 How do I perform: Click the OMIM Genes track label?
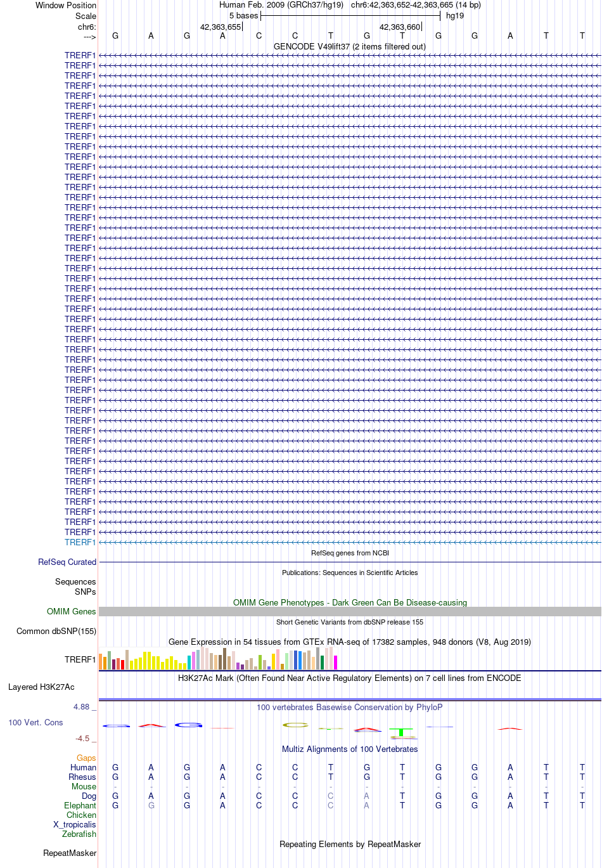[x=72, y=611]
